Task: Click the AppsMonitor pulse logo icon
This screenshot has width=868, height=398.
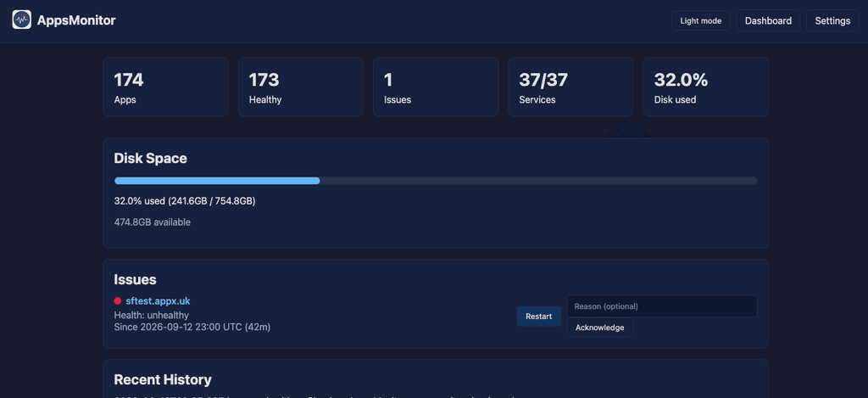Action: pyautogui.click(x=21, y=20)
